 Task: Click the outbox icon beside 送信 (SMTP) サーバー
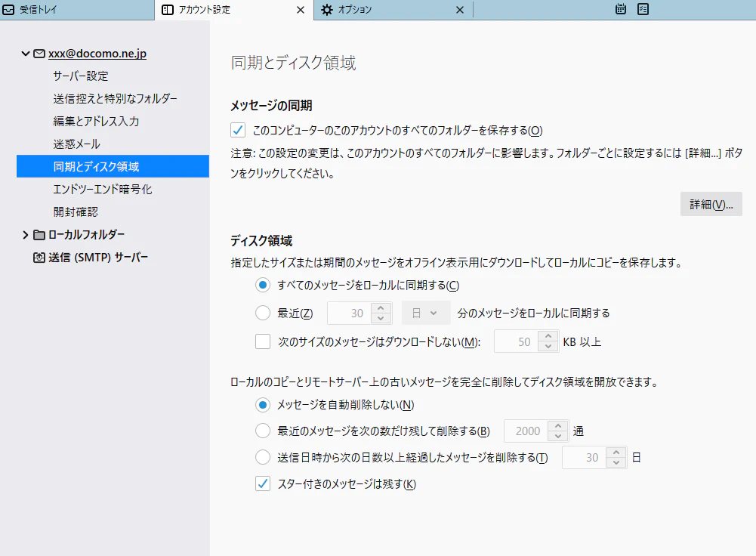(x=39, y=258)
